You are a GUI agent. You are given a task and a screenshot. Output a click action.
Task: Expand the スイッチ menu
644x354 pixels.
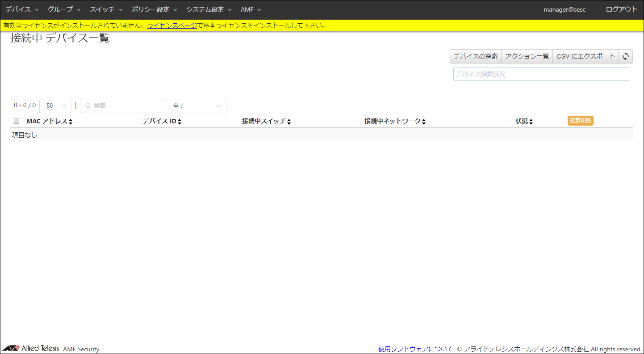[x=106, y=9]
